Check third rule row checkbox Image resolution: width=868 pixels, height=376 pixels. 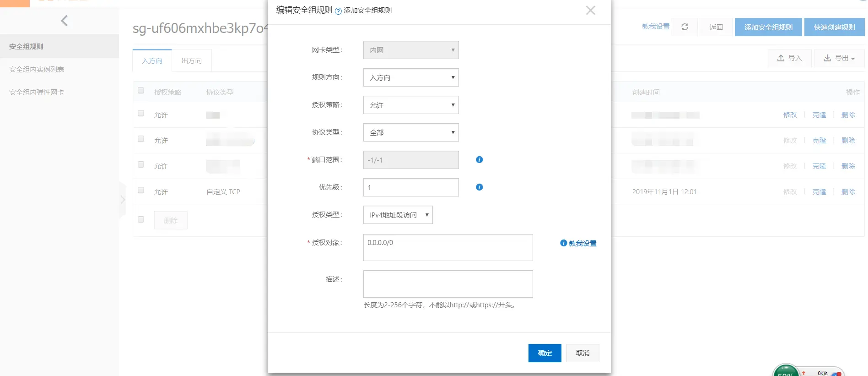tap(141, 164)
